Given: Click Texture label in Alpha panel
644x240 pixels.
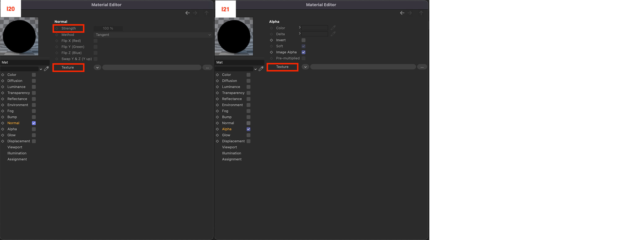Looking at the screenshot, I should [282, 67].
